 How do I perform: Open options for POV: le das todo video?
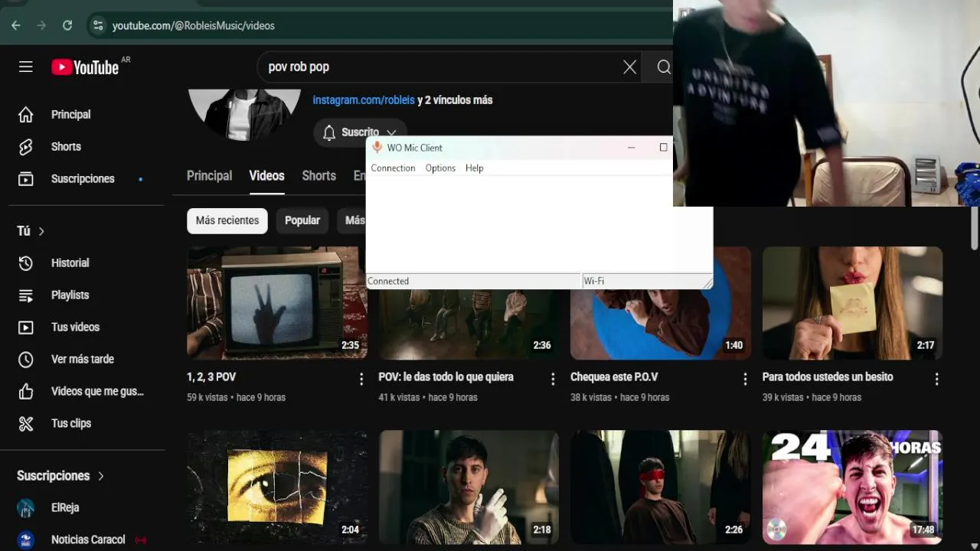point(553,379)
